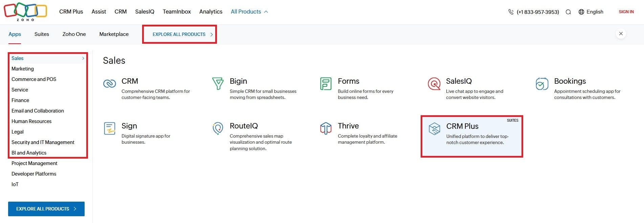Select the Bookings clock icon
This screenshot has height=223, width=644.
pyautogui.click(x=542, y=84)
